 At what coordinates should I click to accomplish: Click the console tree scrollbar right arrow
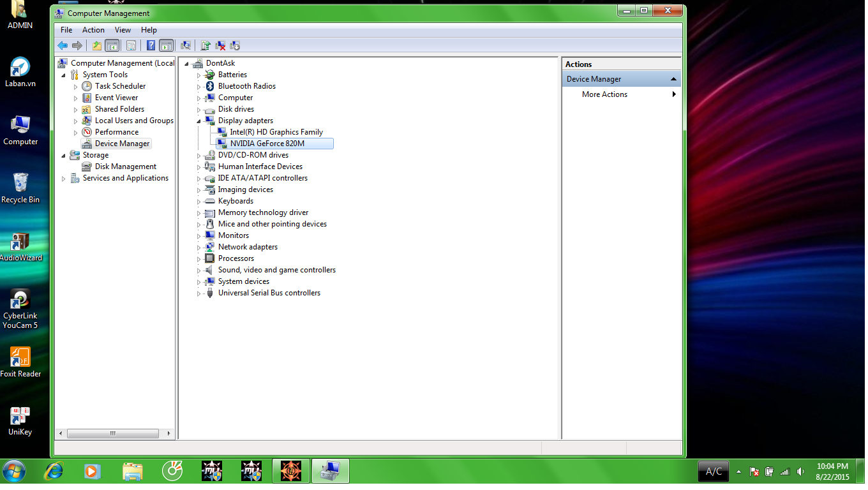(x=169, y=433)
